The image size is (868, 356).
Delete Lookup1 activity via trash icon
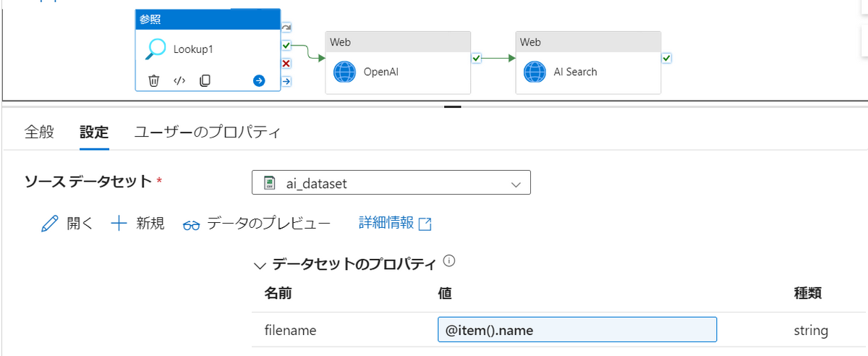click(x=153, y=80)
